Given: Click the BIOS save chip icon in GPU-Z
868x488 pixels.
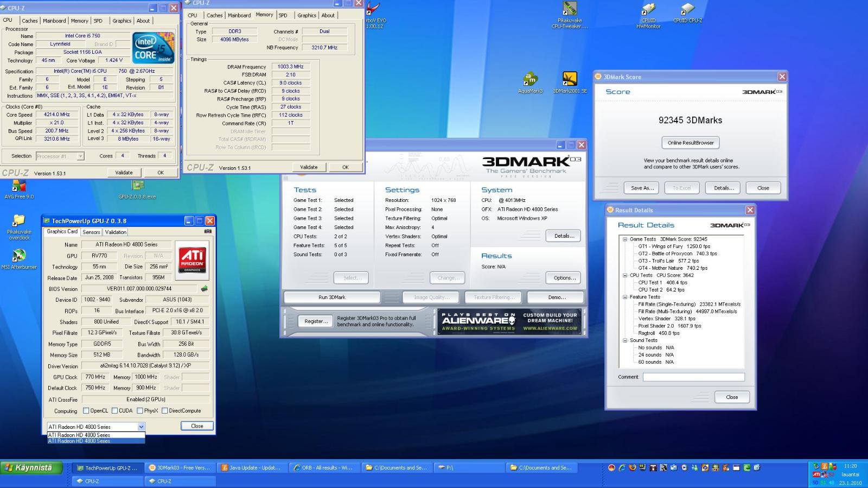Looking at the screenshot, I should click(205, 289).
